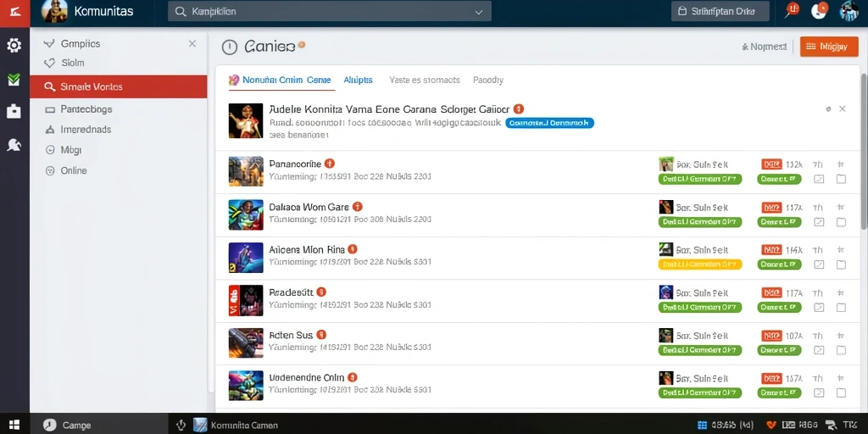
Task: Select the green checkmark icon in left rail
Action: coord(14,80)
